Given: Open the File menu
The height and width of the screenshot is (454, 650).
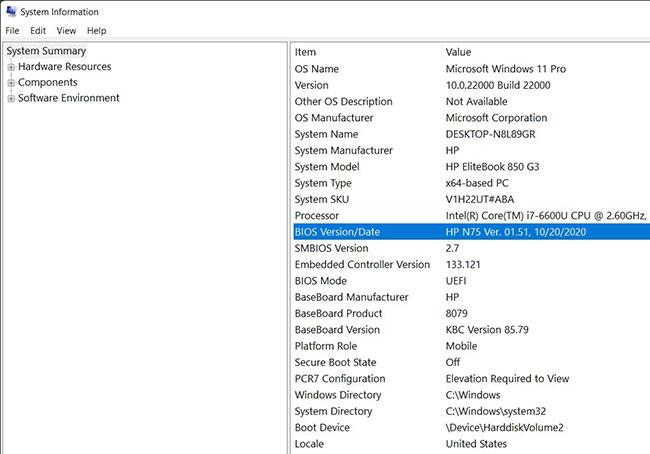Looking at the screenshot, I should [x=12, y=31].
